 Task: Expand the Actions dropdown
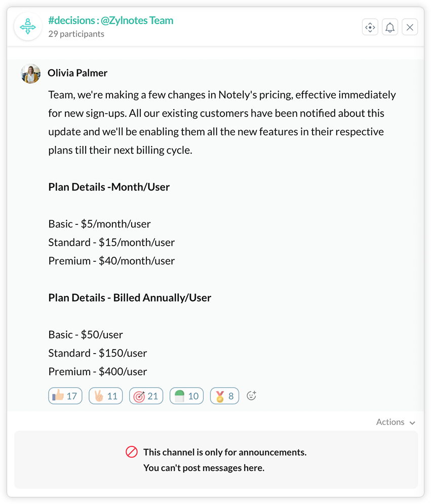[x=390, y=422]
